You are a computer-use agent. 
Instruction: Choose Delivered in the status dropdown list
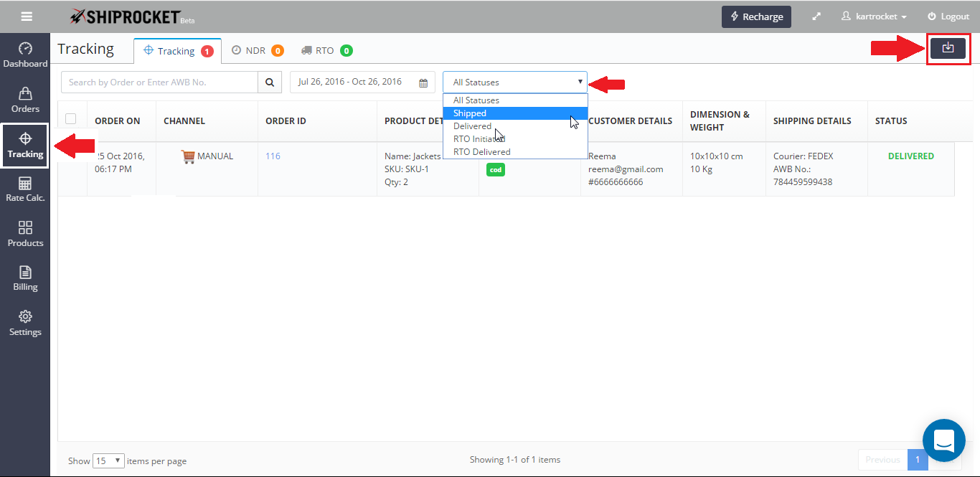(473, 126)
